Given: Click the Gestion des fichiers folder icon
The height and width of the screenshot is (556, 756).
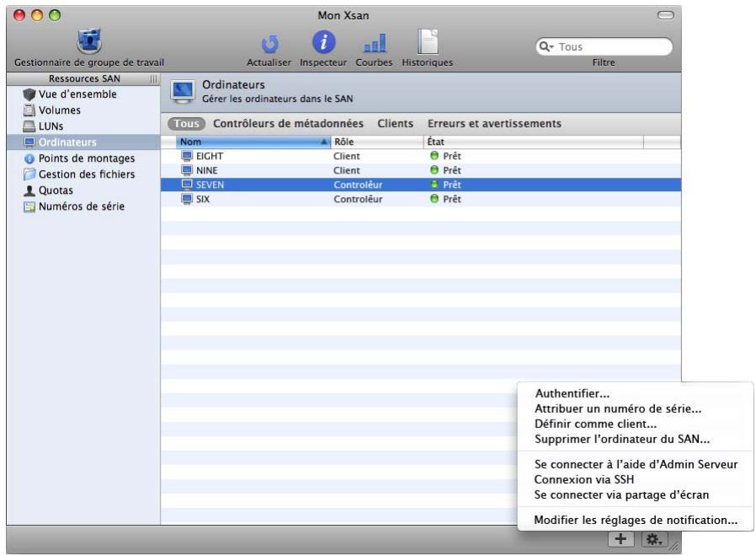Looking at the screenshot, I should pyautogui.click(x=29, y=174).
